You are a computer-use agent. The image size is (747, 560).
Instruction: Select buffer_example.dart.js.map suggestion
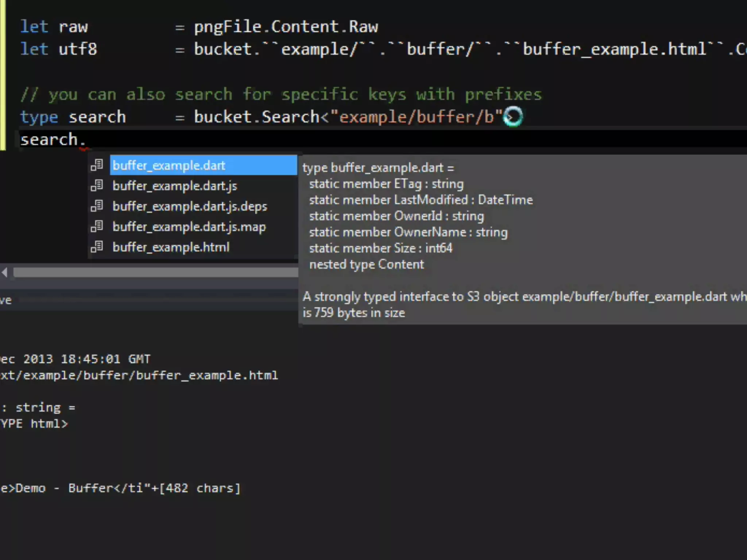[x=189, y=227]
